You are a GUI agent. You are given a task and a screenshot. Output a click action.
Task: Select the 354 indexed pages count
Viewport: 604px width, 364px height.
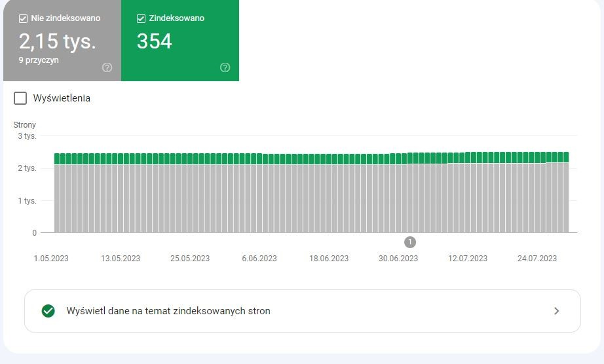154,42
